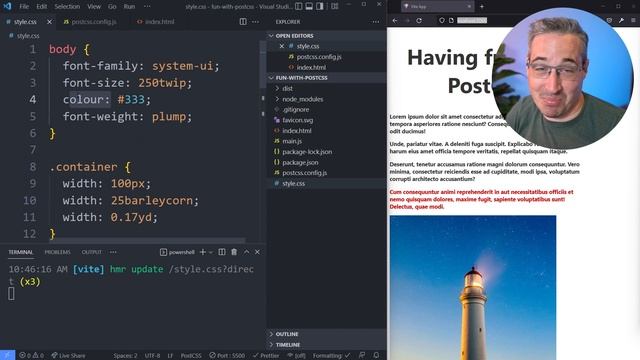Viewport: 640px width, 360px height.
Task: Expand the Outline section
Action: [287, 334]
